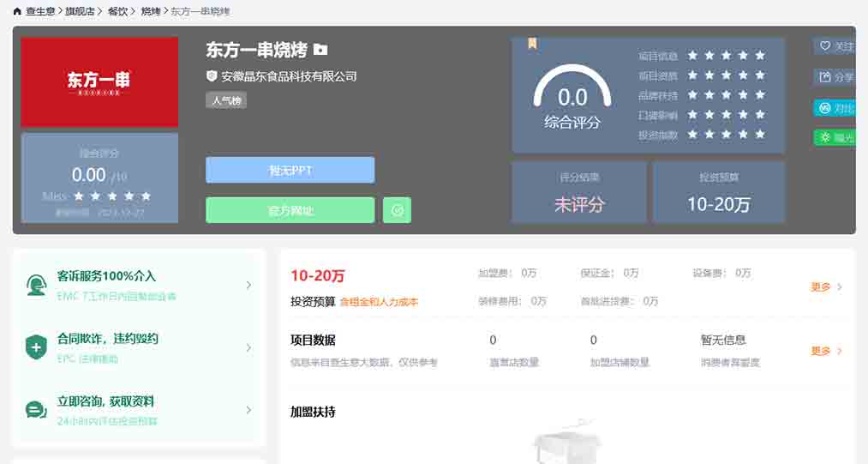The image size is (868, 464).
Task: Click the chat bubble icon for 立即咨询
Action: [x=36, y=410]
